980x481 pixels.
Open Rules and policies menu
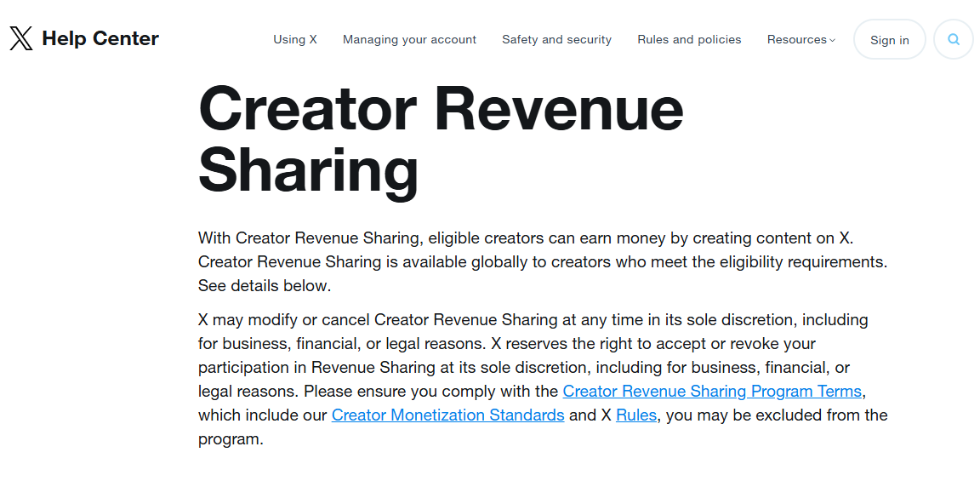(x=689, y=39)
